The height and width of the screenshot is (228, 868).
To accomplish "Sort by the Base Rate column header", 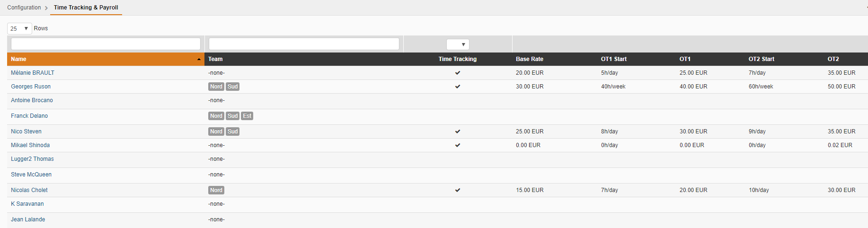I will click(530, 59).
